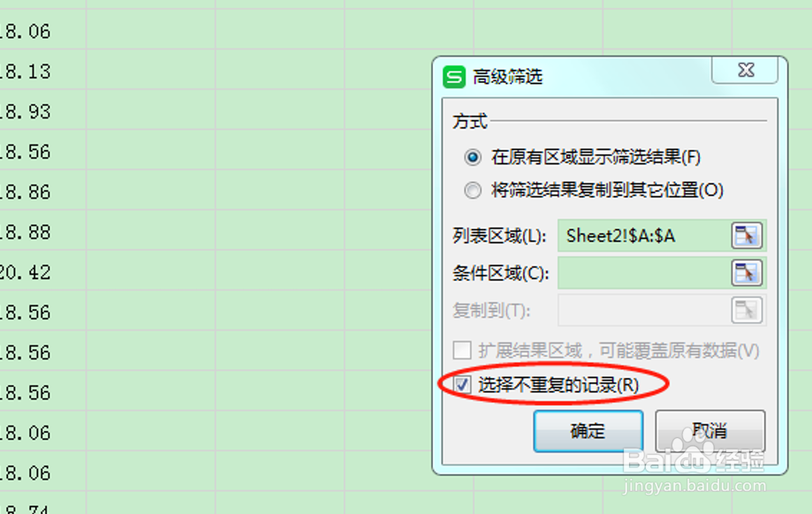Select the cell showing 8.13
This screenshot has height=514, width=812.
pyautogui.click(x=42, y=71)
